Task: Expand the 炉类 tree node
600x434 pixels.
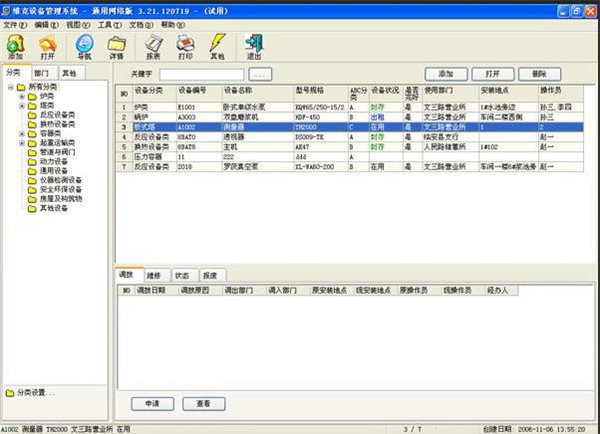Action: click(22, 96)
